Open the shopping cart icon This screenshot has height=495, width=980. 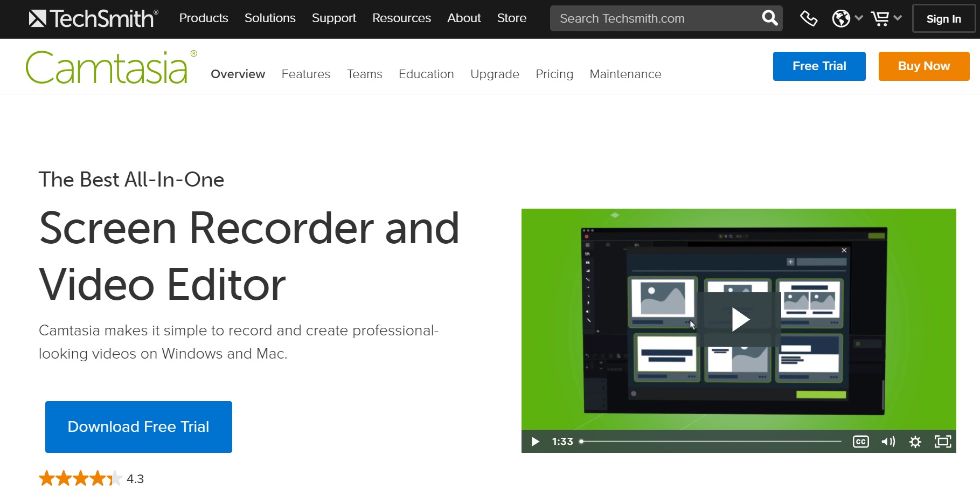point(880,18)
